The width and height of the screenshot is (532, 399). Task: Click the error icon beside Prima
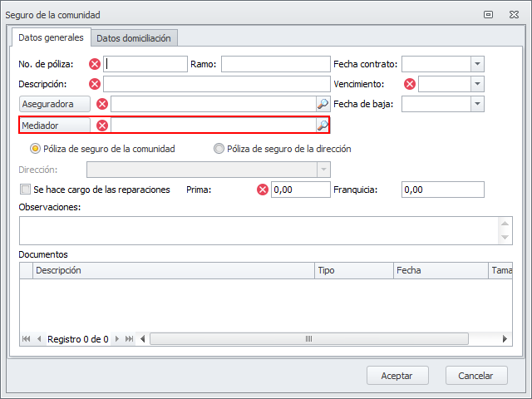click(263, 190)
